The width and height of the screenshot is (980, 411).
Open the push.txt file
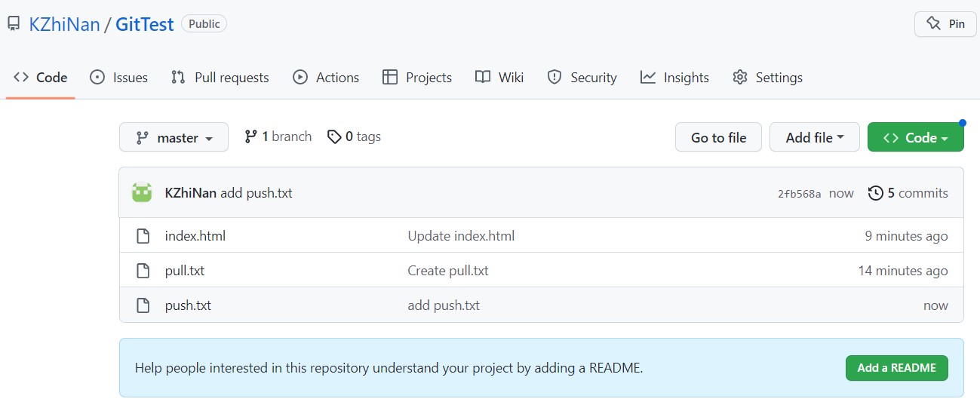point(188,305)
